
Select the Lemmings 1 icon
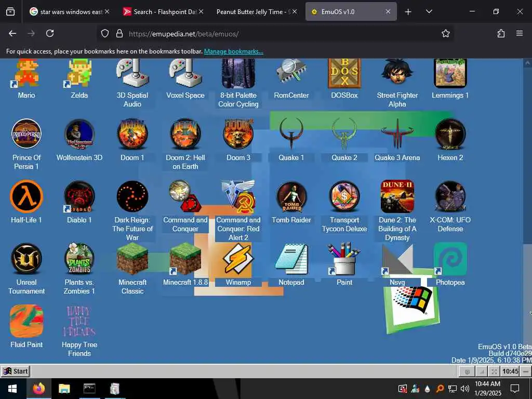click(450, 73)
